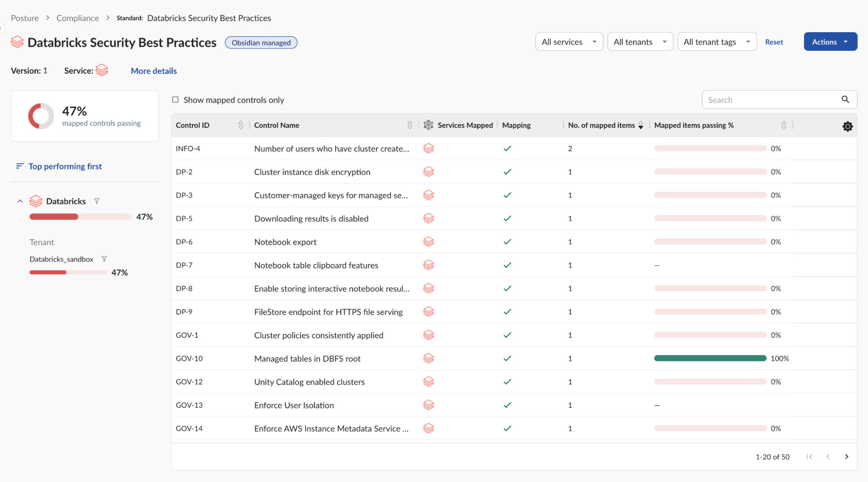Enable Show mapped controls only checkbox
868x482 pixels.
[175, 100]
